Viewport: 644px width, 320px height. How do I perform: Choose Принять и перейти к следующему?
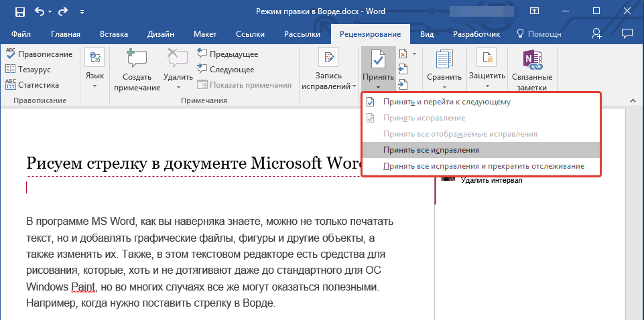click(x=481, y=102)
